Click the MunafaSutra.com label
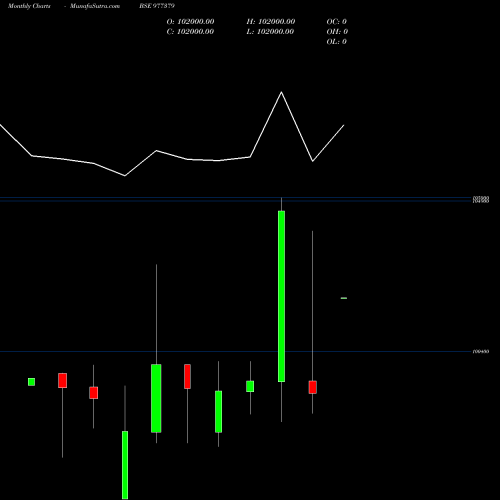 click(x=95, y=6)
